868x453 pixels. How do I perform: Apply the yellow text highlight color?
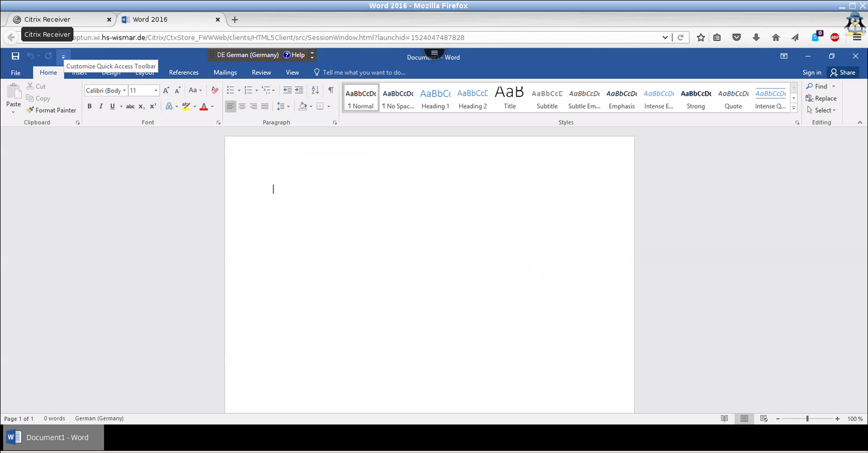pyautogui.click(x=186, y=107)
